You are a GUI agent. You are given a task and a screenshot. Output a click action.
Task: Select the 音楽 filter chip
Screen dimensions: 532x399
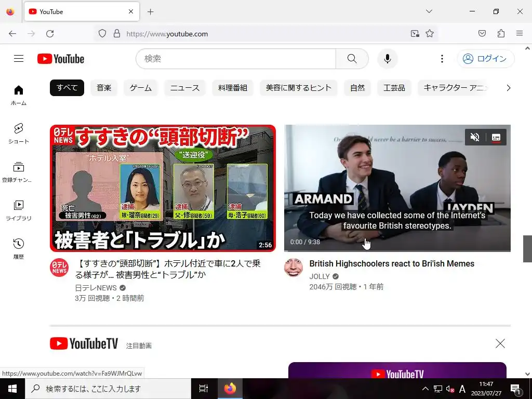[x=104, y=88]
